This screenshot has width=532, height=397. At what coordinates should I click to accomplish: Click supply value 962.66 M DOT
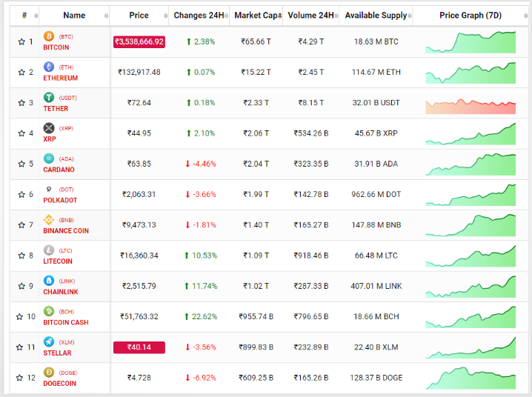(376, 194)
